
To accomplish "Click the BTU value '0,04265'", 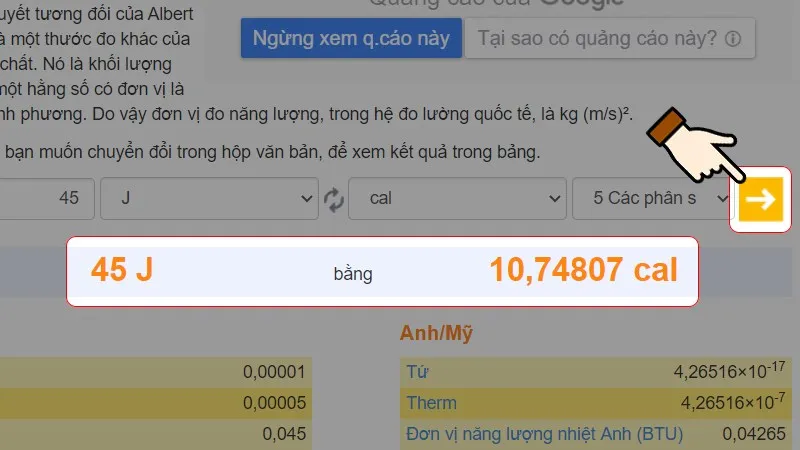I will point(754,434).
